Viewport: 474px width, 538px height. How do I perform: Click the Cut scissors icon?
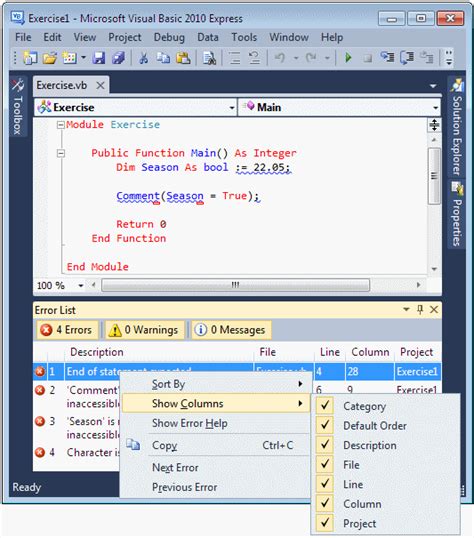tap(143, 58)
